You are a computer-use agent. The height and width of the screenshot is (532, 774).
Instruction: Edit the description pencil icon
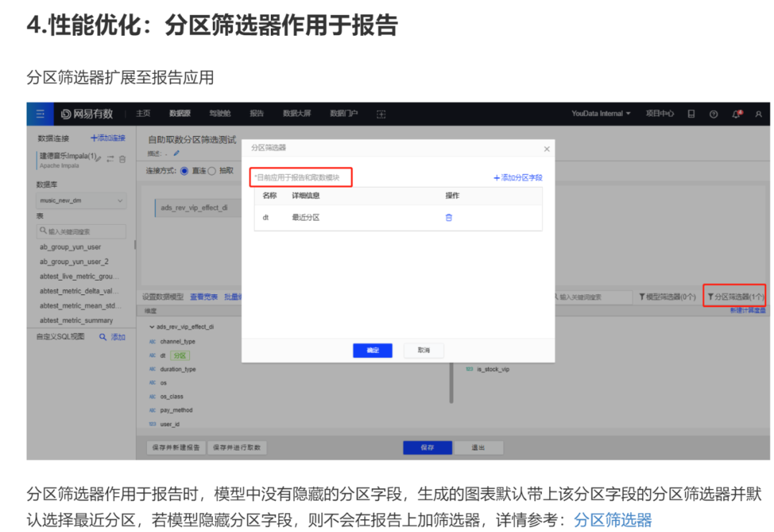[176, 153]
